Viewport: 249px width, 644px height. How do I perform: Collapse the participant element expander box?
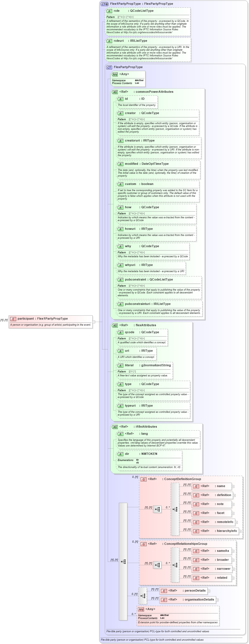(x=94, y=322)
